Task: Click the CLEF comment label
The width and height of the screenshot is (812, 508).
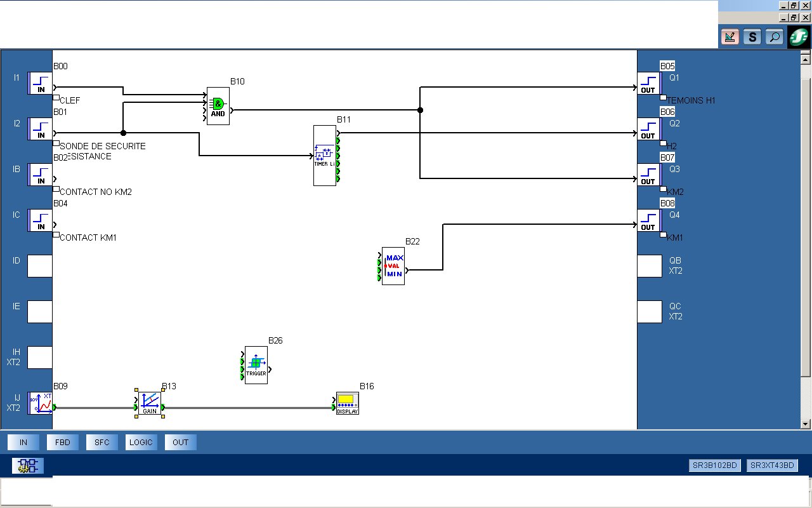Action: 70,100
